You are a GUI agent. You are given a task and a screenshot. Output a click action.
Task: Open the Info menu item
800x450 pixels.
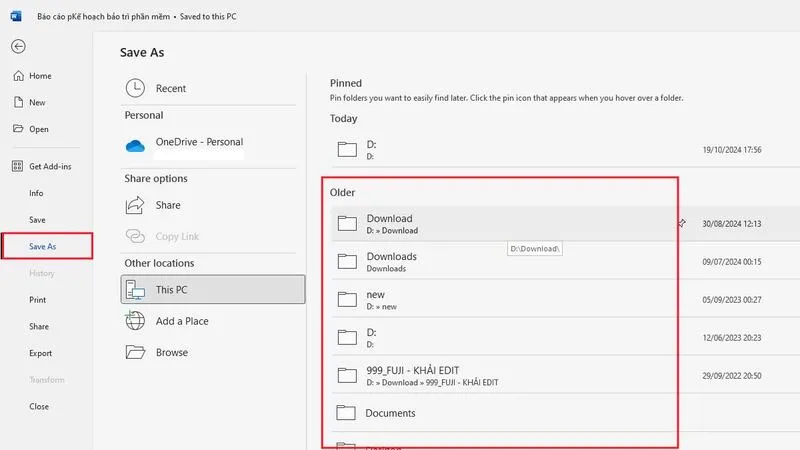[36, 193]
